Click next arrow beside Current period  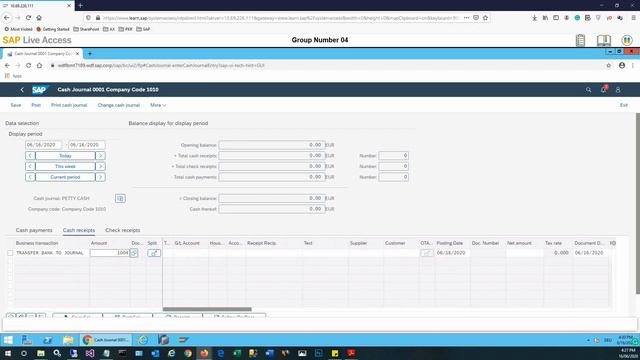[x=100, y=177]
